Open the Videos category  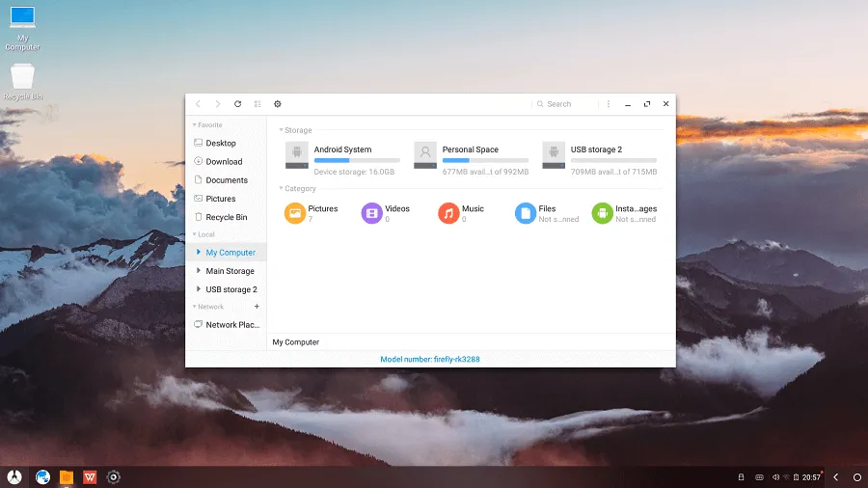click(371, 213)
